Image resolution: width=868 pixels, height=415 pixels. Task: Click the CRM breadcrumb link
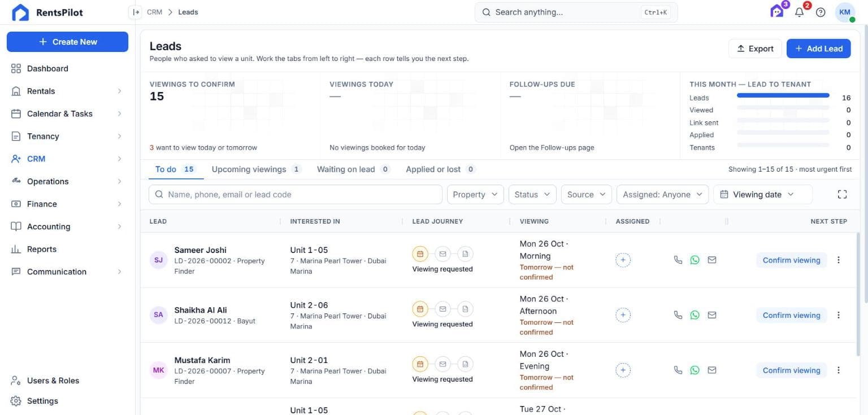click(155, 12)
